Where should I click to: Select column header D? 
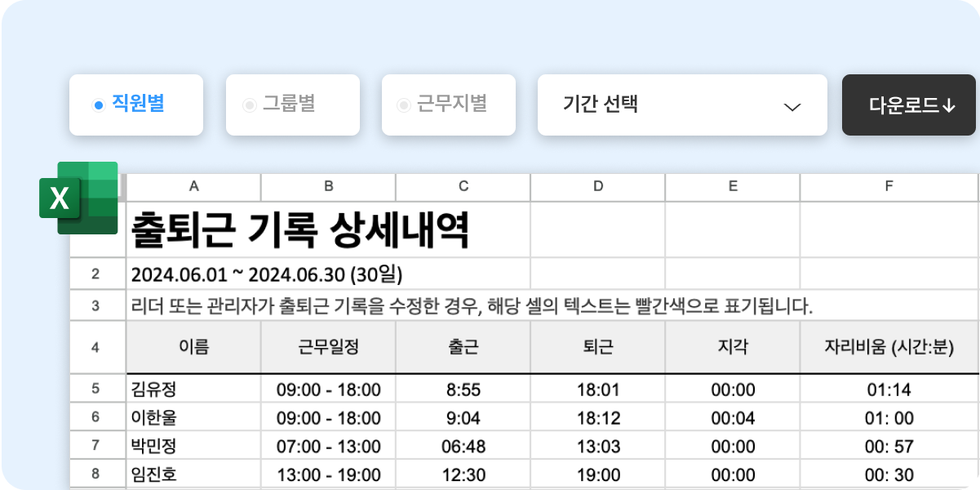tap(597, 186)
